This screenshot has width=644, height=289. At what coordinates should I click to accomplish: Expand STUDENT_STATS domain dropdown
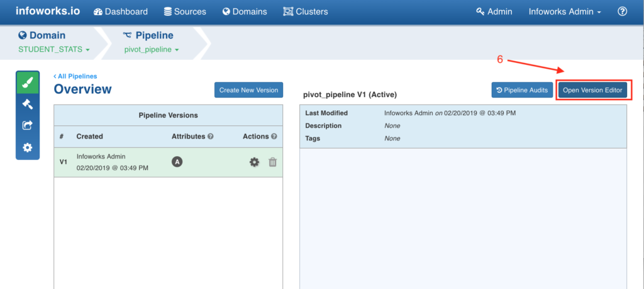pos(54,50)
